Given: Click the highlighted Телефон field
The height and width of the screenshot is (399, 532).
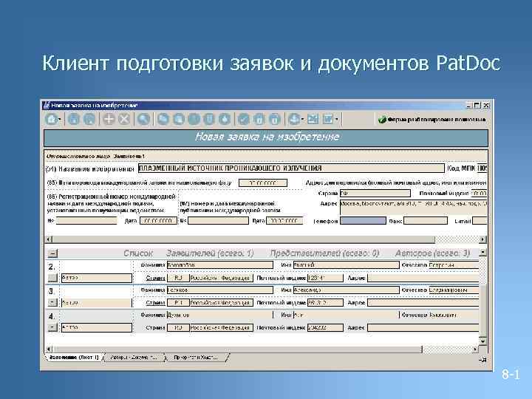Looking at the screenshot, I should [363, 221].
